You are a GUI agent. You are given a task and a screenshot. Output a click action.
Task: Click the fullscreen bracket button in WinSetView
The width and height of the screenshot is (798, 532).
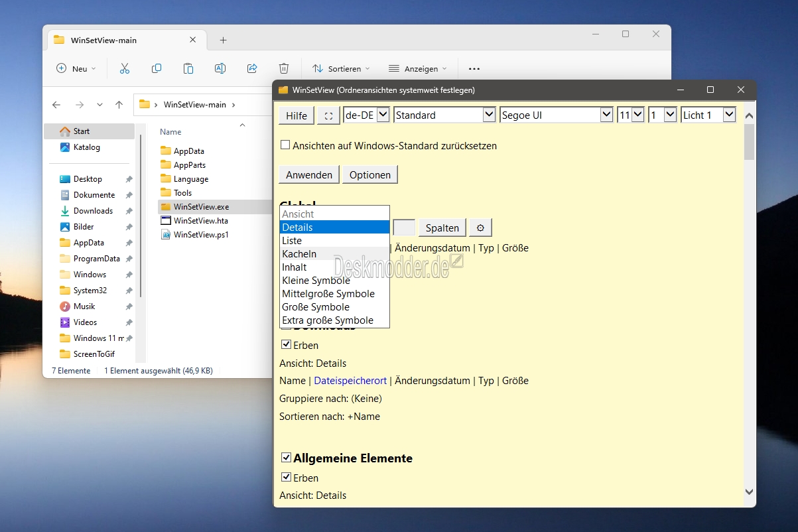pyautogui.click(x=328, y=115)
